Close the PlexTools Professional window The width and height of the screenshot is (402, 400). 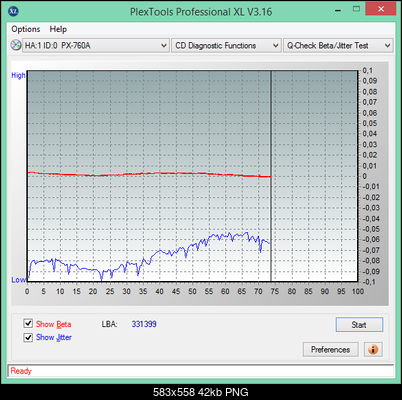[381, 9]
